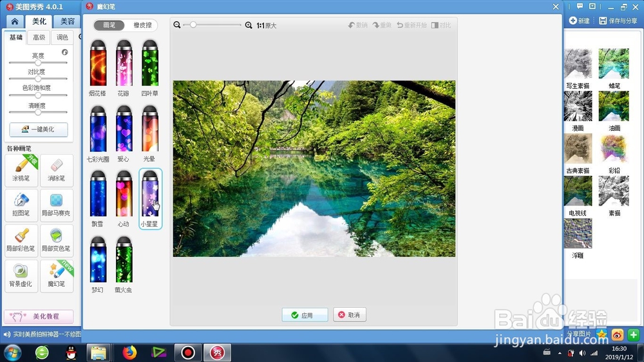
Task: Click 1:1原大 original size
Action: 267,26
